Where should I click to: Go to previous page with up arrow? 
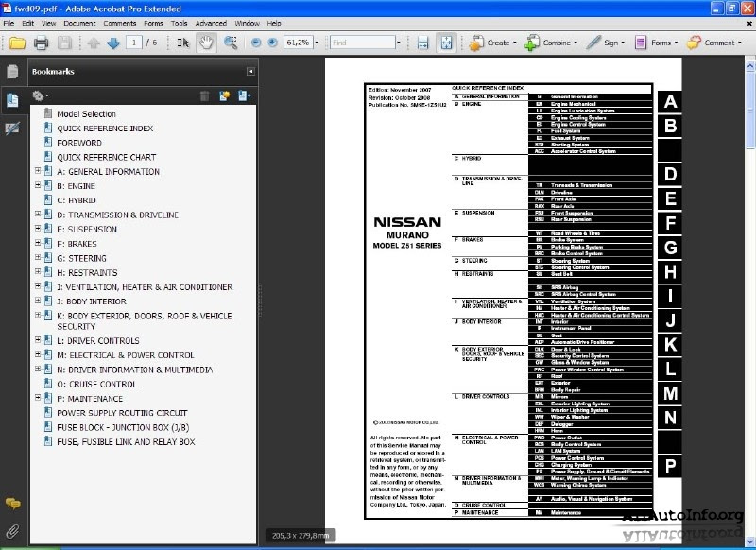click(x=94, y=43)
